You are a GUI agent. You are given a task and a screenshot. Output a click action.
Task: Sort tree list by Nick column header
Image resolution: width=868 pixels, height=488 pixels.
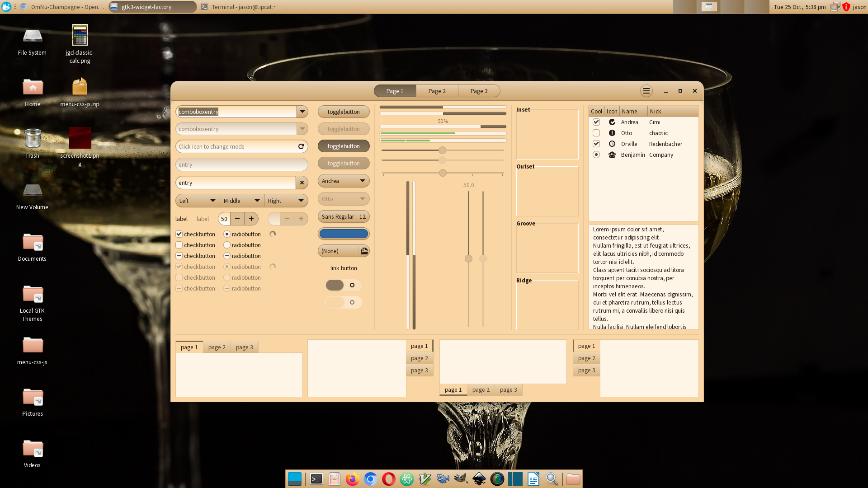click(673, 111)
